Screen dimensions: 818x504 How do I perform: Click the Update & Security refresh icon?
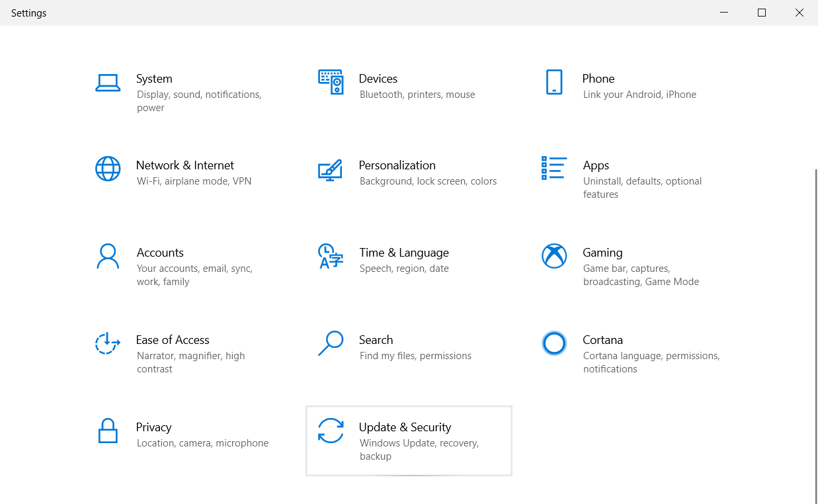[x=331, y=431]
